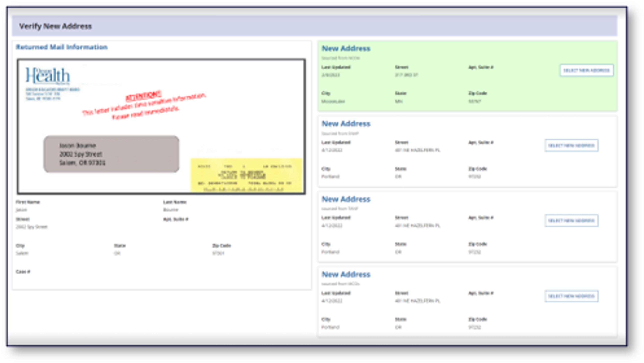Click the Returned Mail Information heading

[x=62, y=47]
